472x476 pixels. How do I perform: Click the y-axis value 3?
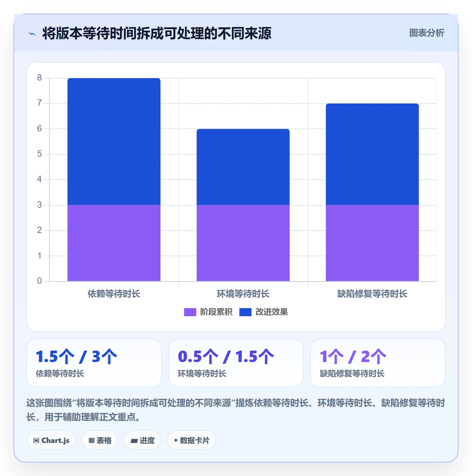click(x=39, y=205)
